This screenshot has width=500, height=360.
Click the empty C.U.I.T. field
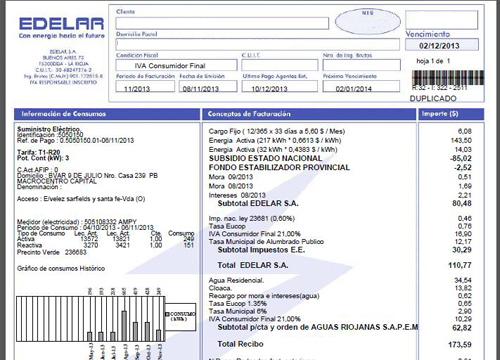point(280,65)
